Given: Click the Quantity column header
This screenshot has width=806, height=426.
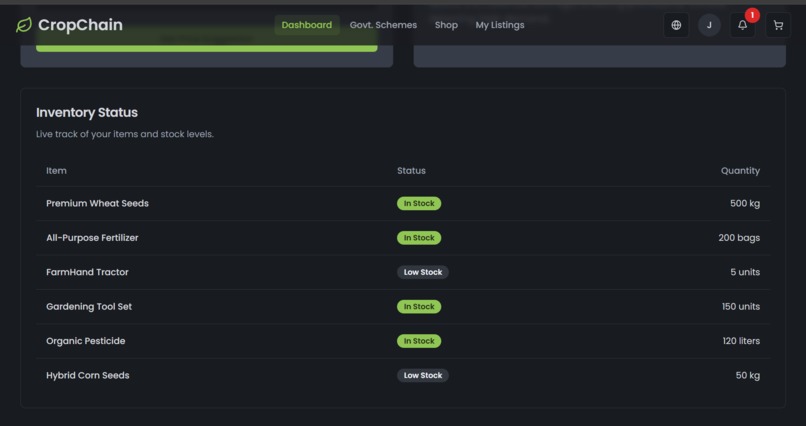Looking at the screenshot, I should point(740,171).
